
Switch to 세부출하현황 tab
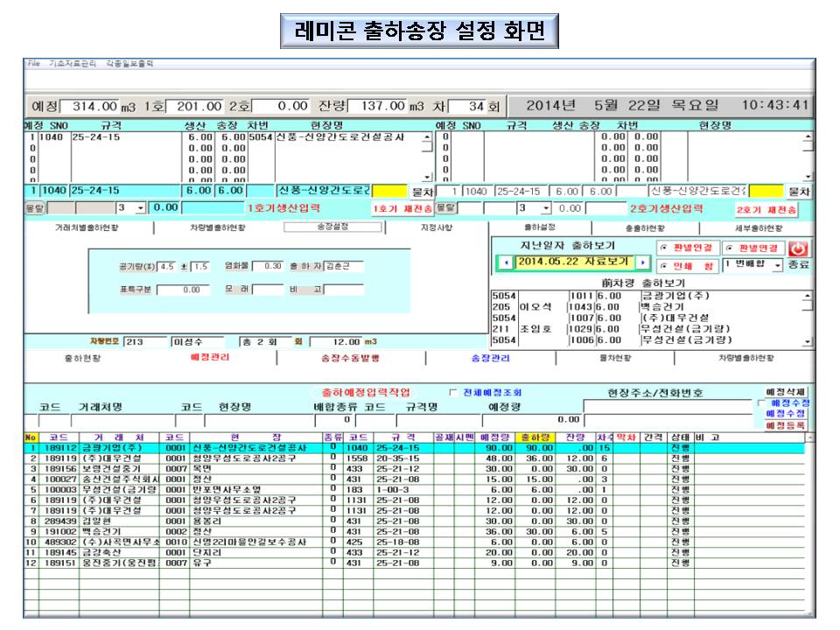[x=758, y=228]
